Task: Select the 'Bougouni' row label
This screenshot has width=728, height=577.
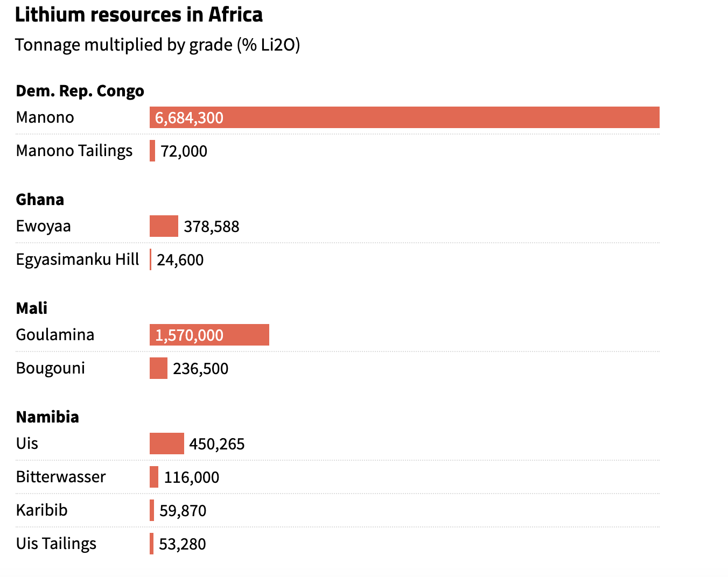Action: pyautogui.click(x=51, y=369)
